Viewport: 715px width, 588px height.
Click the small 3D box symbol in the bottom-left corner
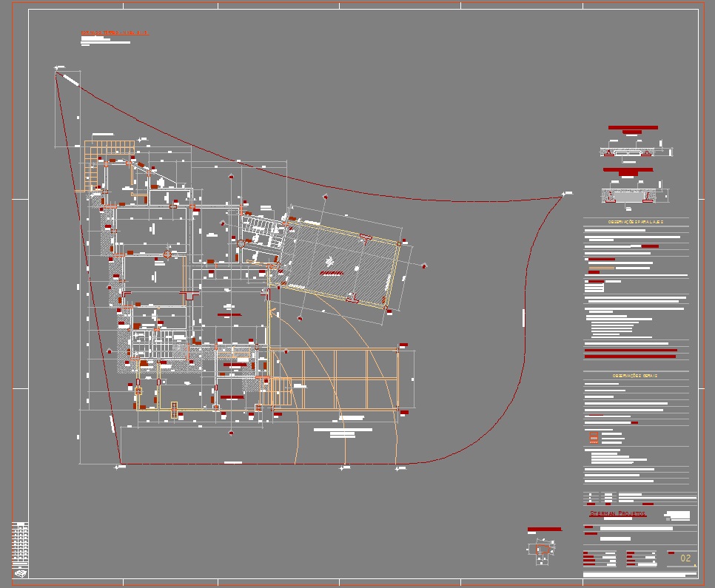(21, 573)
